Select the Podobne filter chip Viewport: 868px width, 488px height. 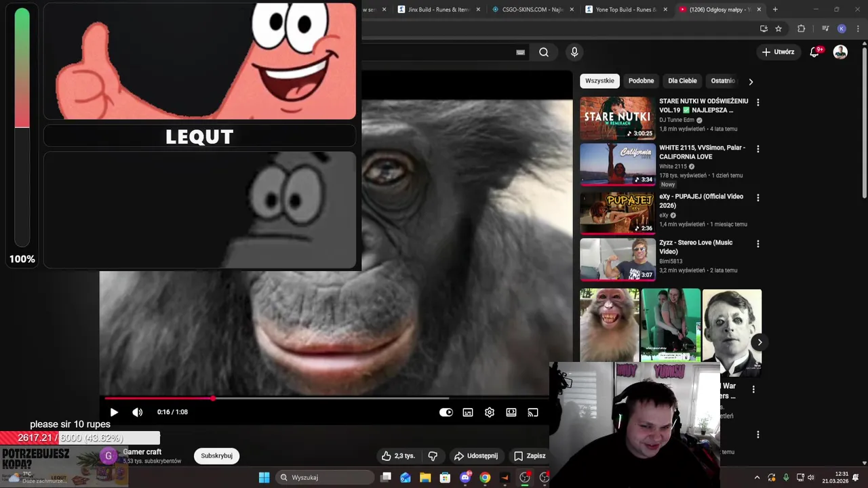641,81
